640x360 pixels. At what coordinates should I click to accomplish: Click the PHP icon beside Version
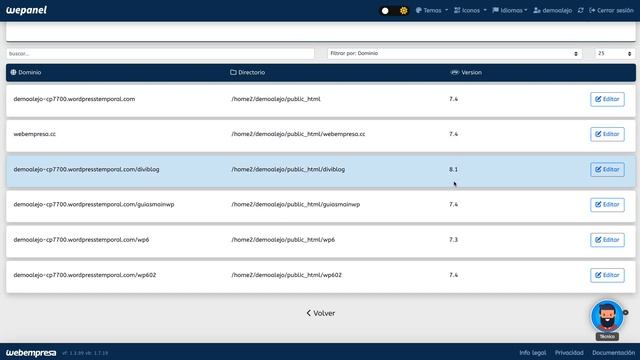pyautogui.click(x=454, y=72)
